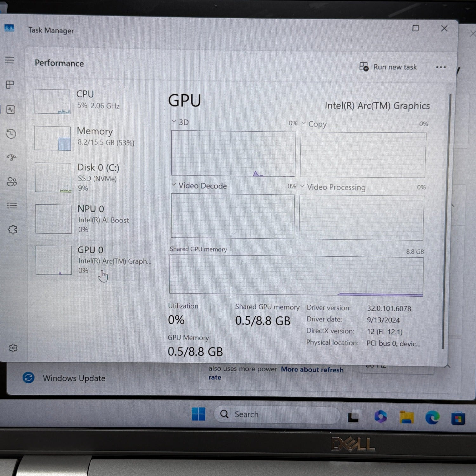Collapse the Copy graph section

(x=303, y=123)
